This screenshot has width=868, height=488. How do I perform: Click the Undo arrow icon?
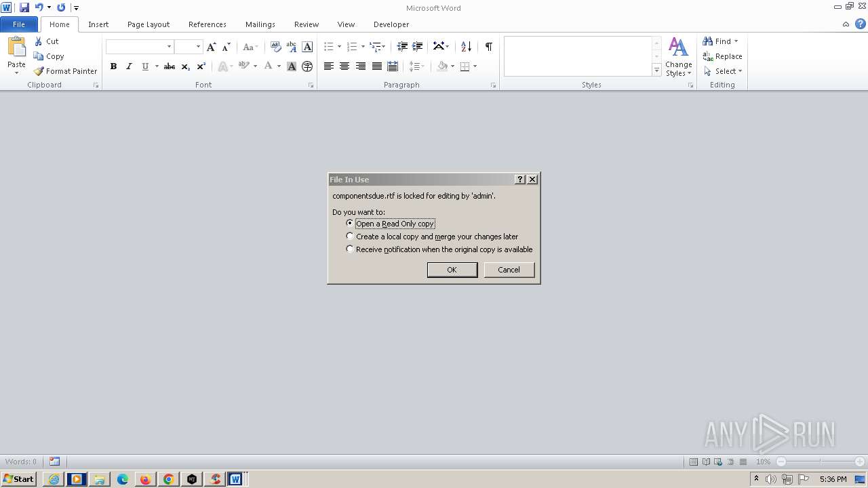click(39, 7)
